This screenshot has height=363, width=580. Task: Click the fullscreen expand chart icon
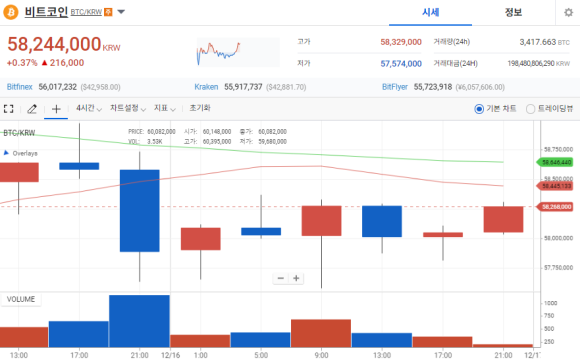[x=9, y=109]
